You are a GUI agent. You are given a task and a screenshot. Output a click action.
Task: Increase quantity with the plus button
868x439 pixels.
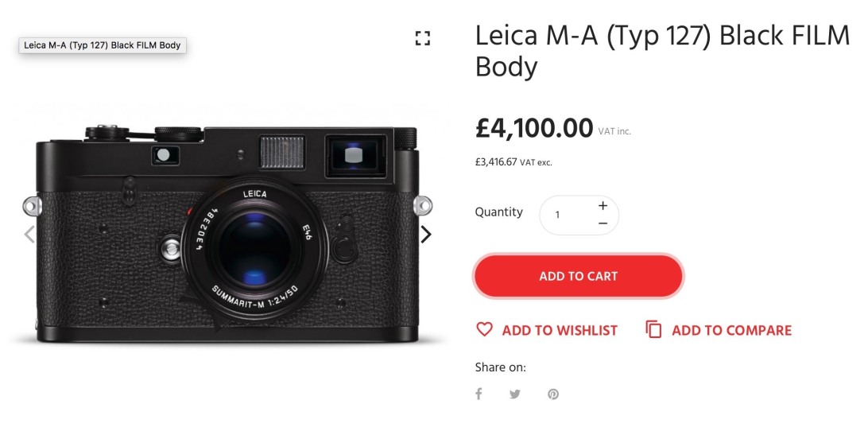tap(603, 205)
